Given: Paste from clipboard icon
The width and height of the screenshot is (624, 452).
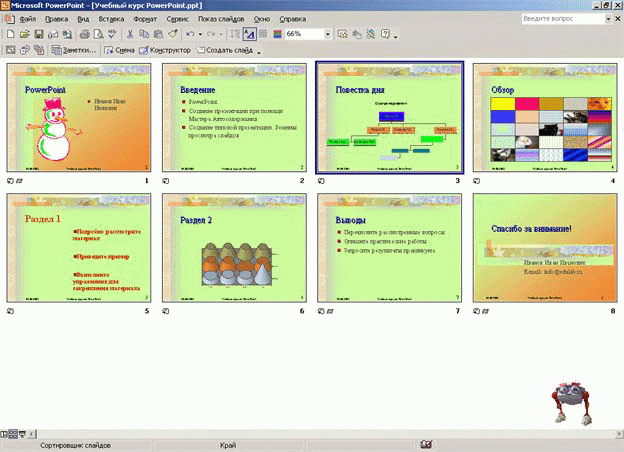Looking at the screenshot, I should [x=158, y=34].
